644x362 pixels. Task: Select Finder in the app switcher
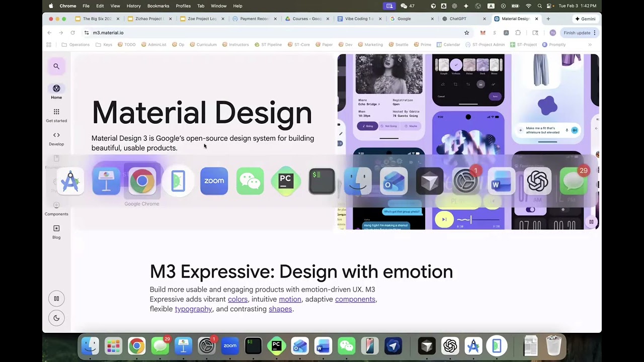coord(358,181)
